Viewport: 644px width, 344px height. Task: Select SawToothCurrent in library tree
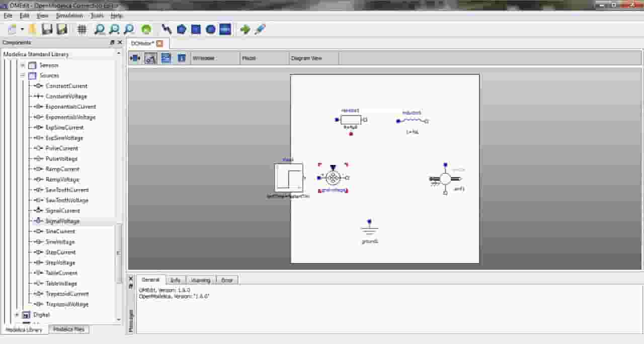(67, 190)
